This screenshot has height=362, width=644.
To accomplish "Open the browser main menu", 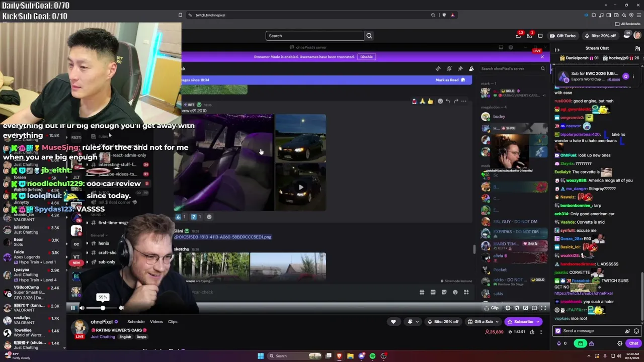I will tap(639, 15).
